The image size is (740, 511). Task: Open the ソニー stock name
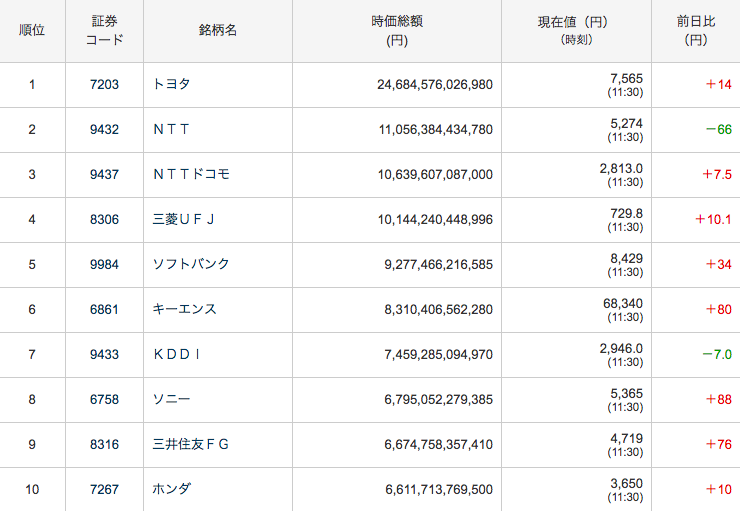click(x=171, y=399)
